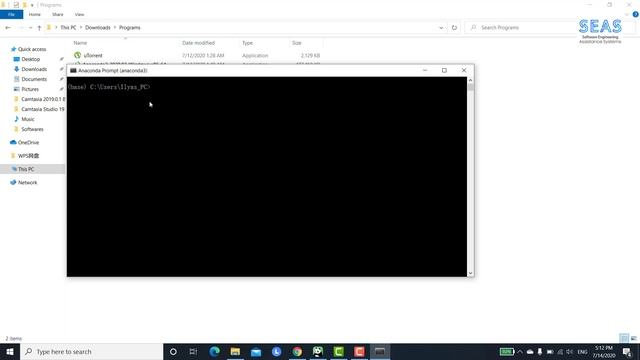Select This PC in navigation pane

click(26, 169)
